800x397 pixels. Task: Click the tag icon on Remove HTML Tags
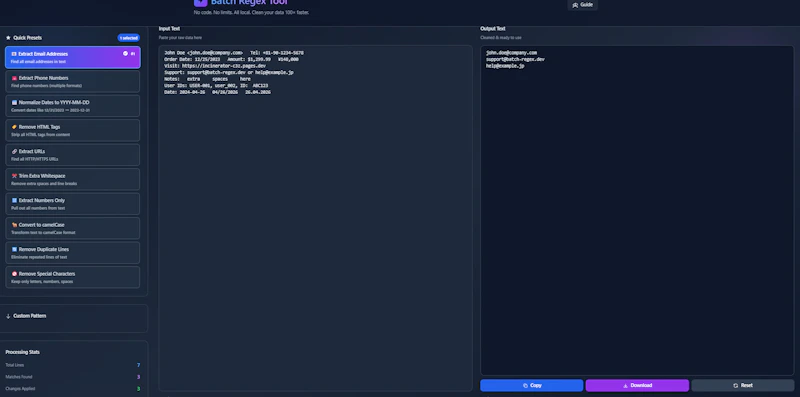(x=14, y=127)
